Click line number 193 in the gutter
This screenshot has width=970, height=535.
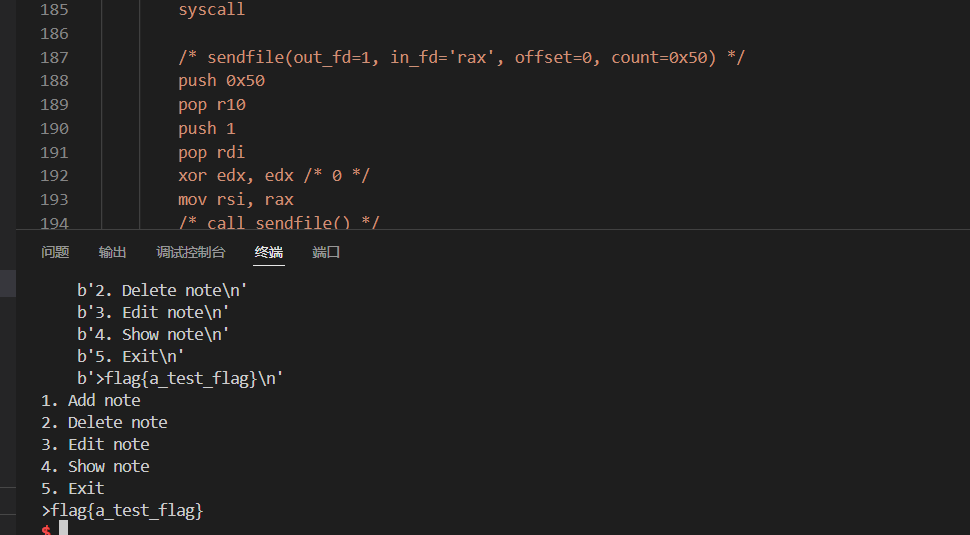click(54, 199)
